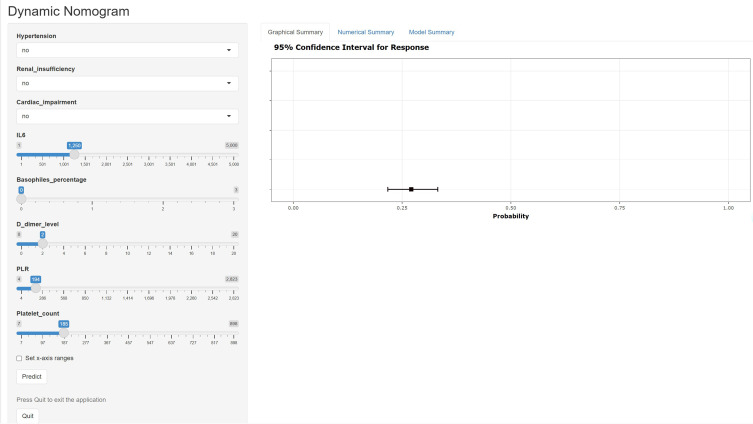Click the Basophiles_percentage slider handle
This screenshot has width=753, height=424.
coord(21,199)
